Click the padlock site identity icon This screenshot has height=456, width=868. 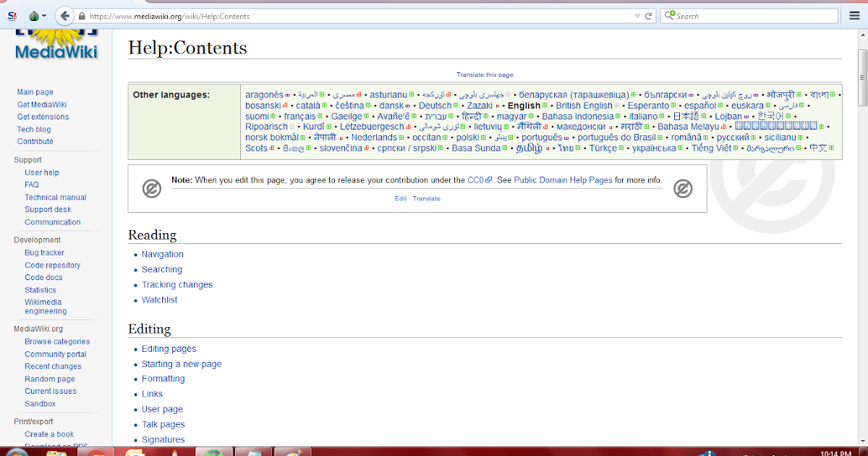(x=82, y=16)
